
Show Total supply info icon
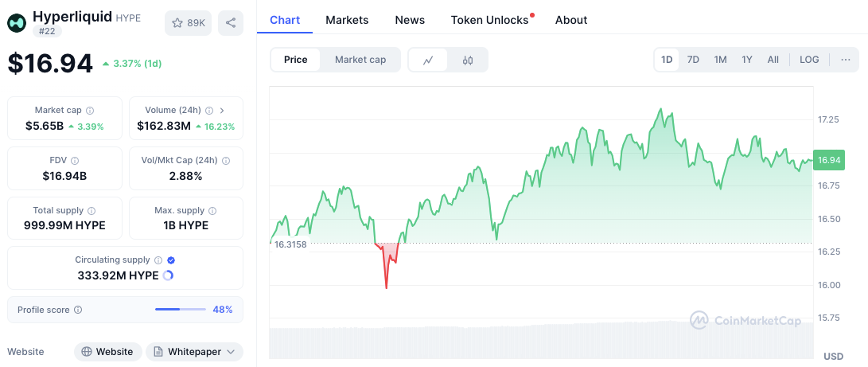point(91,211)
